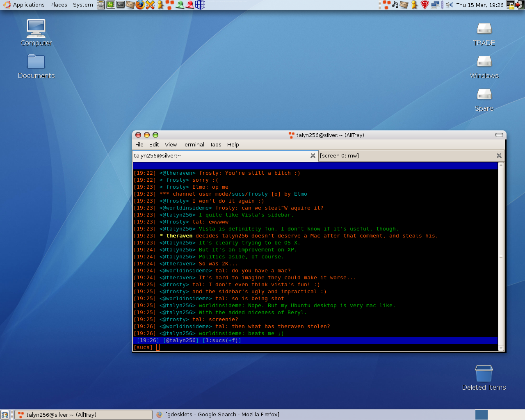
Task: Close the talyn256@silver:~ tab
Action: [x=313, y=156]
